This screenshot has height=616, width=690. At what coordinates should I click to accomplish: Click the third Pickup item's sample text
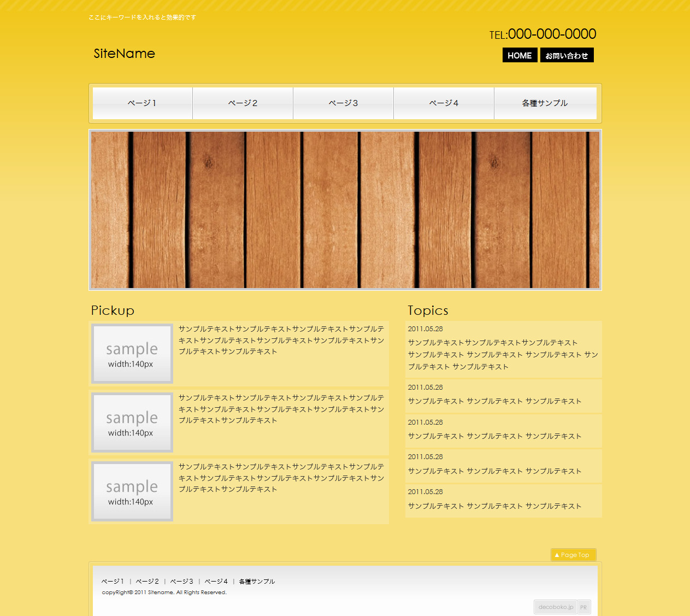[x=281, y=478]
